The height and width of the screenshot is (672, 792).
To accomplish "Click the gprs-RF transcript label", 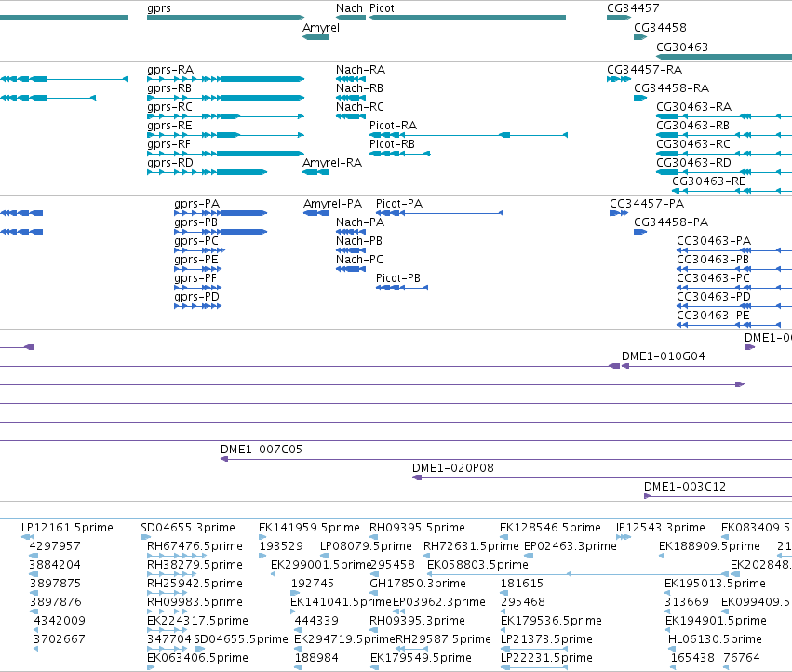I will point(168,144).
